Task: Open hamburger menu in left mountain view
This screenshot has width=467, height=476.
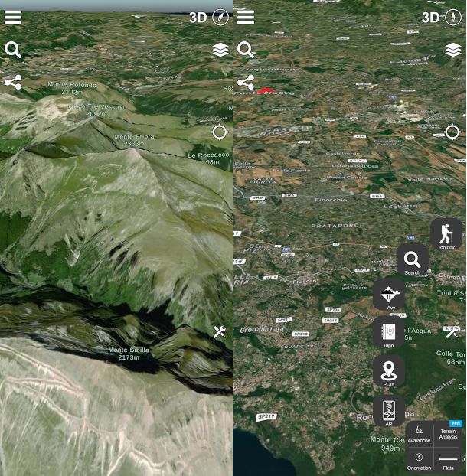Action: (x=13, y=17)
